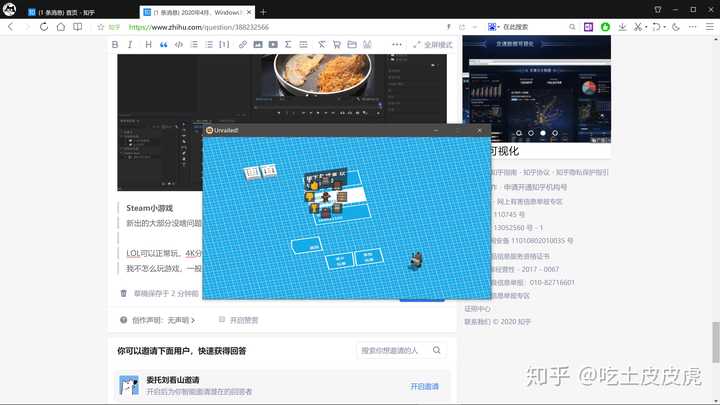Clear formatting with the eraser icon

(322, 45)
